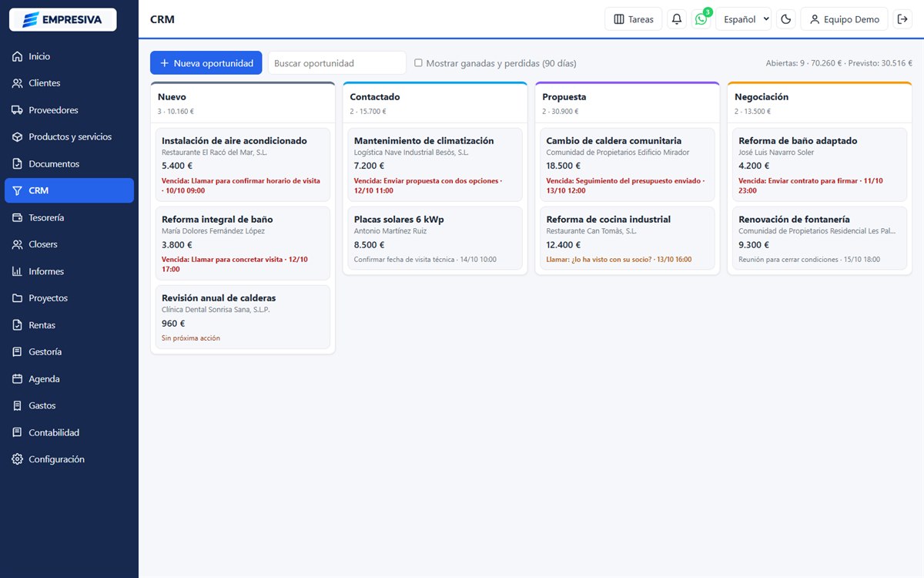Open Proyectos in the sidebar

pyautogui.click(x=69, y=298)
